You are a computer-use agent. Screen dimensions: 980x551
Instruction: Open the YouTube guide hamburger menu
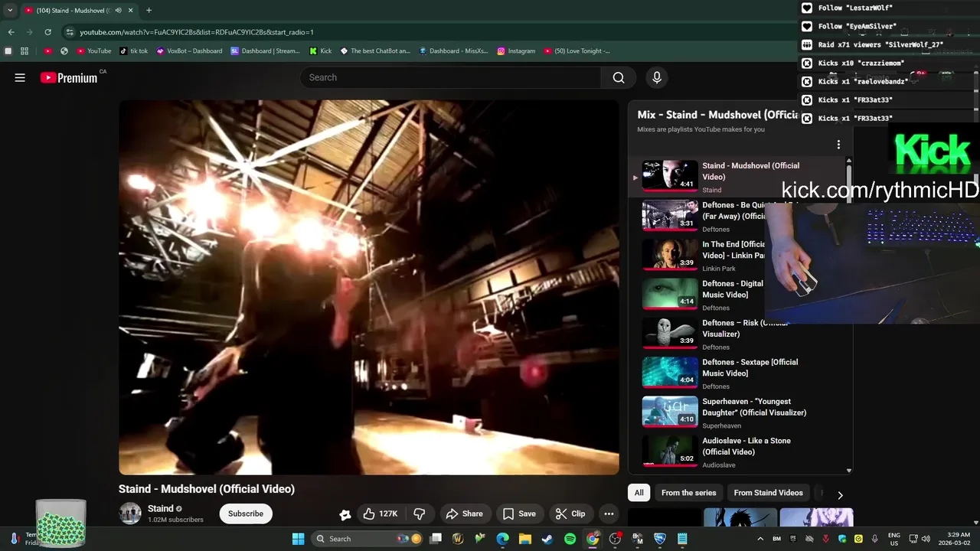point(20,77)
